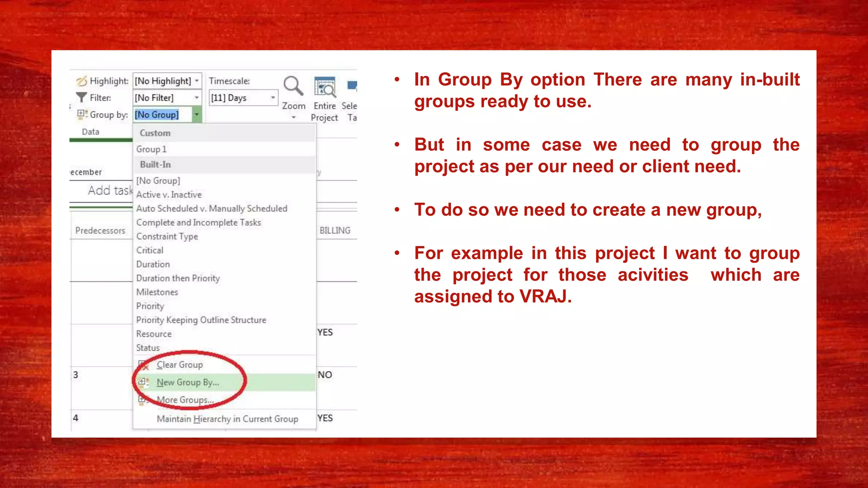Select Group 1 custom group
Screen dimensions: 868x488
point(225,149)
